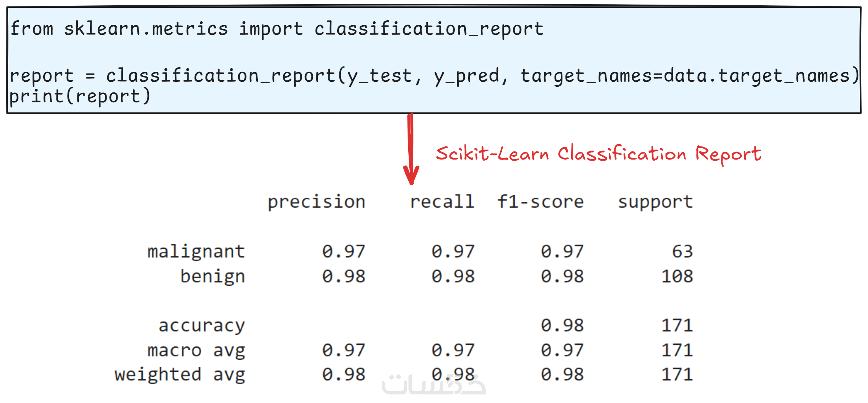Click the sklearn.metrics import line of code
Screen dimensions: 868x403
[x=277, y=29]
